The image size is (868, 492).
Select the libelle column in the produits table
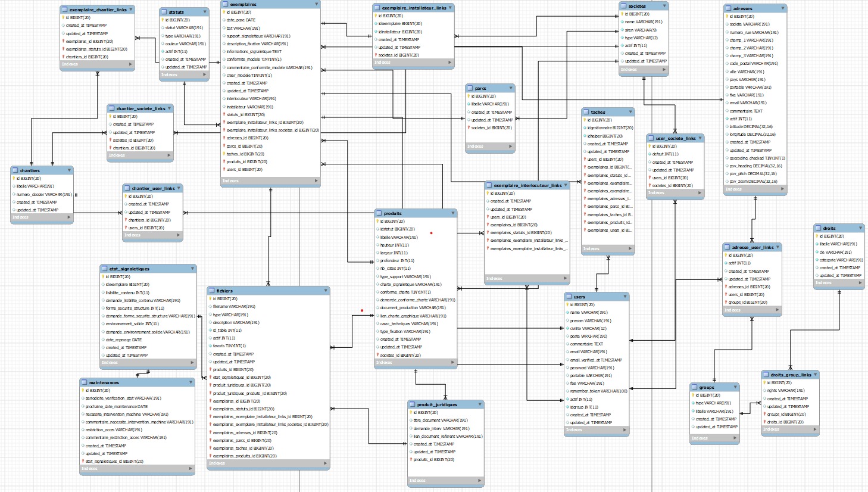point(398,237)
